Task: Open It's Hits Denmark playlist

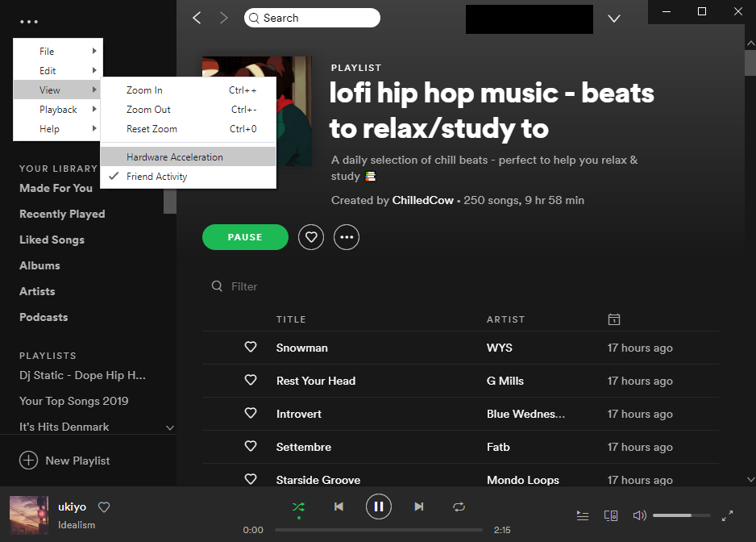Action: coord(64,427)
